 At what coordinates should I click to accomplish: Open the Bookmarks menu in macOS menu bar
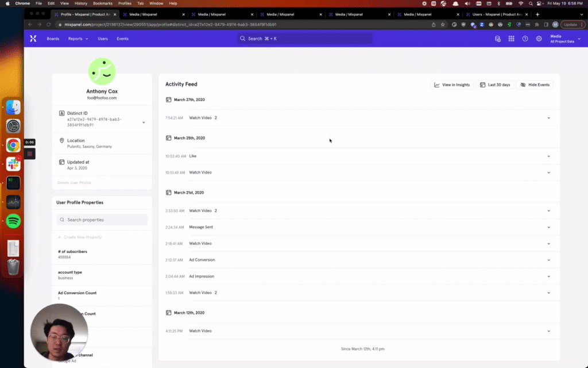coord(103,3)
